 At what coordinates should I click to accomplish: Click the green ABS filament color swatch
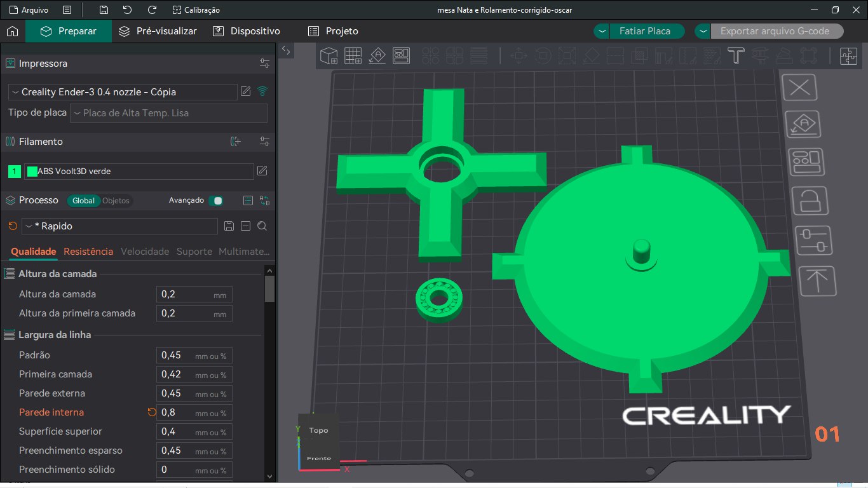(32, 172)
